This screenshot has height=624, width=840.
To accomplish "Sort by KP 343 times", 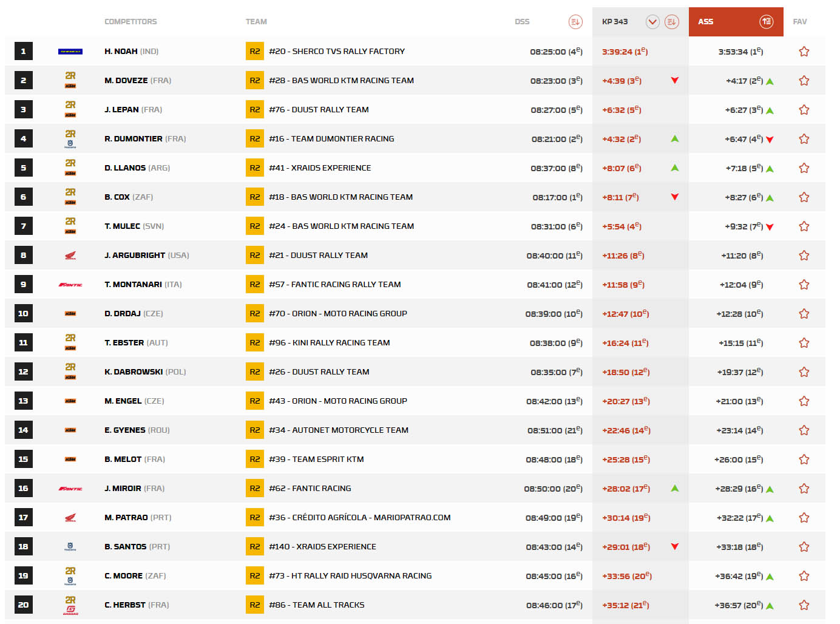I will [x=672, y=22].
